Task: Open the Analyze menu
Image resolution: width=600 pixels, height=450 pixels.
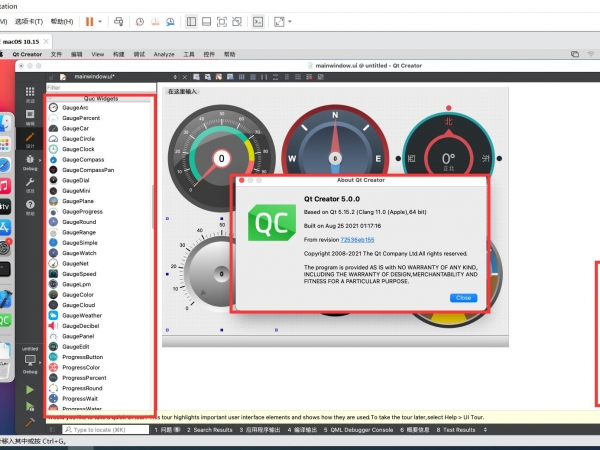Action: (164, 54)
